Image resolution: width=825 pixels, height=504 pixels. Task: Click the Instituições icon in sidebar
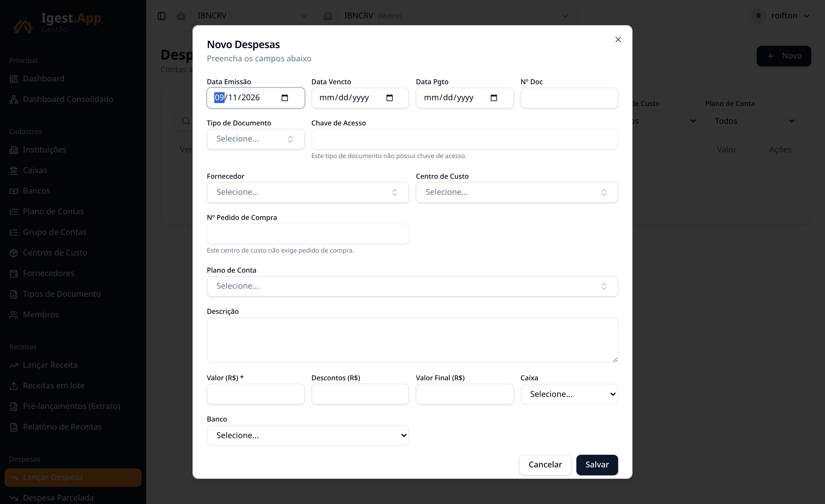(x=14, y=150)
